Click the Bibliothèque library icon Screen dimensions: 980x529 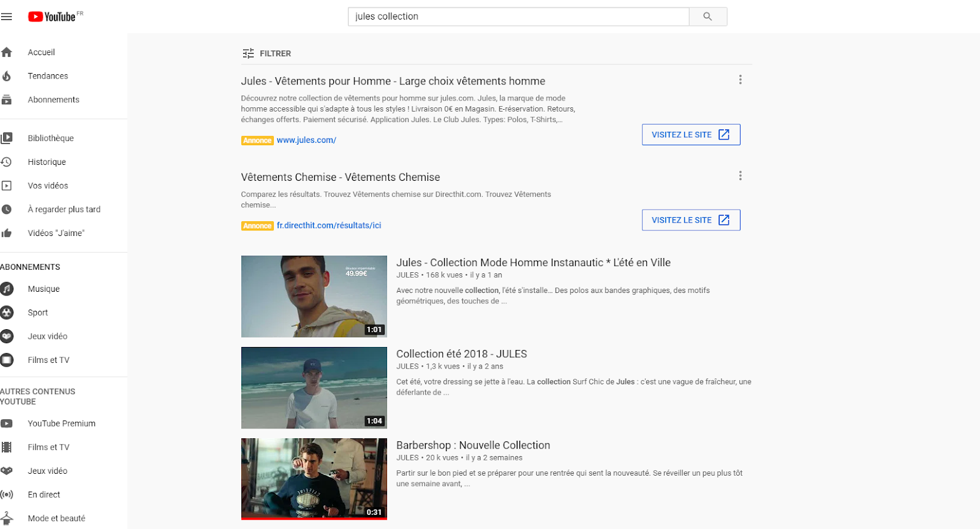(7, 138)
